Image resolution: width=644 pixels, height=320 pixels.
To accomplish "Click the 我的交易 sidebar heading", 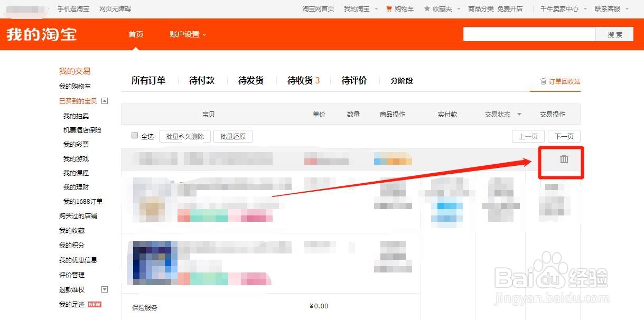I will (x=74, y=71).
